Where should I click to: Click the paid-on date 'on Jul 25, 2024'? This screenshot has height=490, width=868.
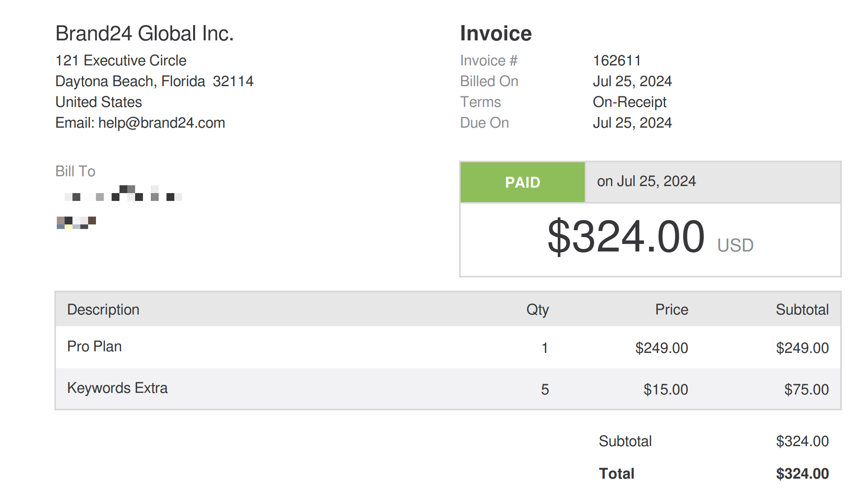(646, 181)
